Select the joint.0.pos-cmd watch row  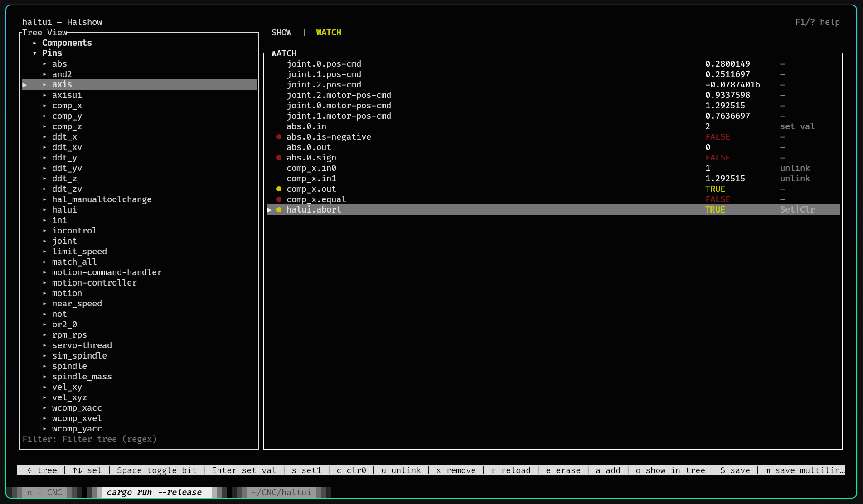click(553, 64)
